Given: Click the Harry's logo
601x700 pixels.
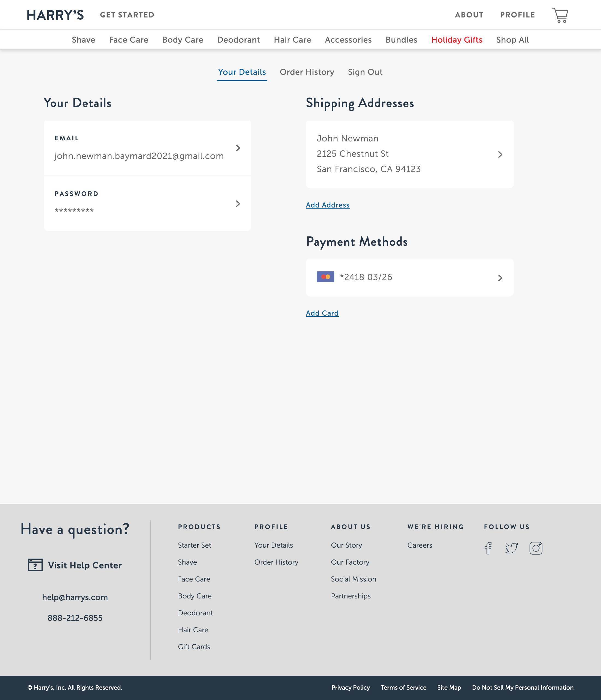Looking at the screenshot, I should [55, 14].
